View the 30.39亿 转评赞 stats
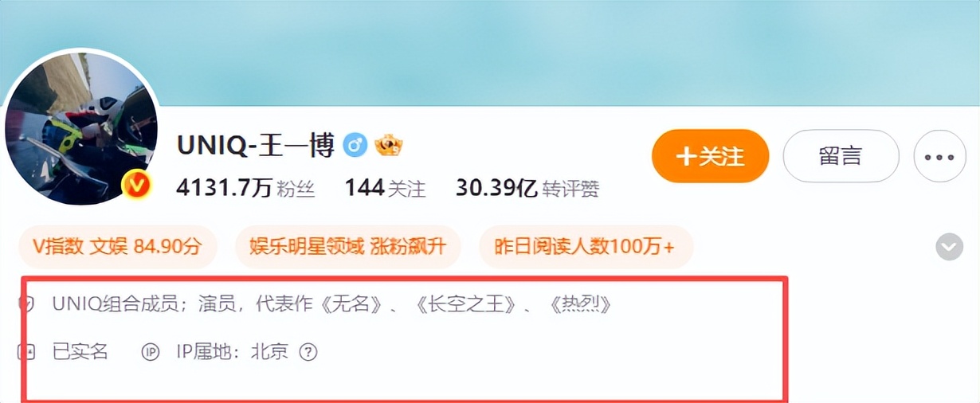Screen dimensions: 980x403 [527, 188]
